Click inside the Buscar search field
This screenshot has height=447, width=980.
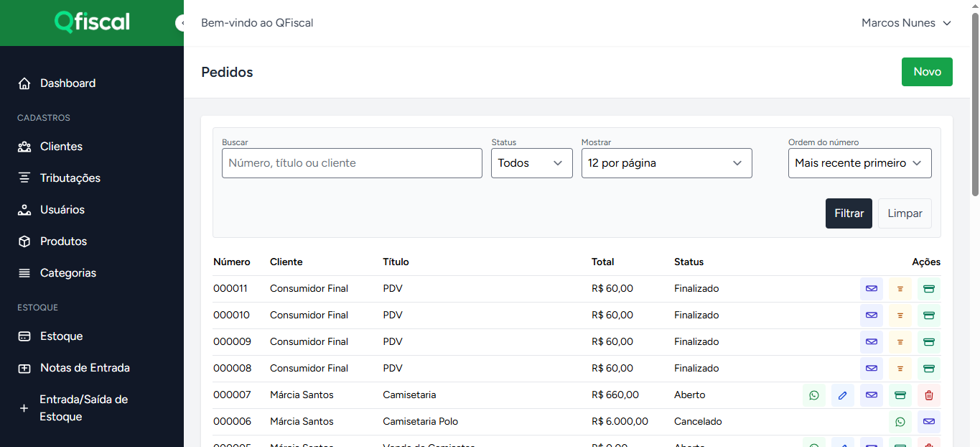[x=352, y=163]
